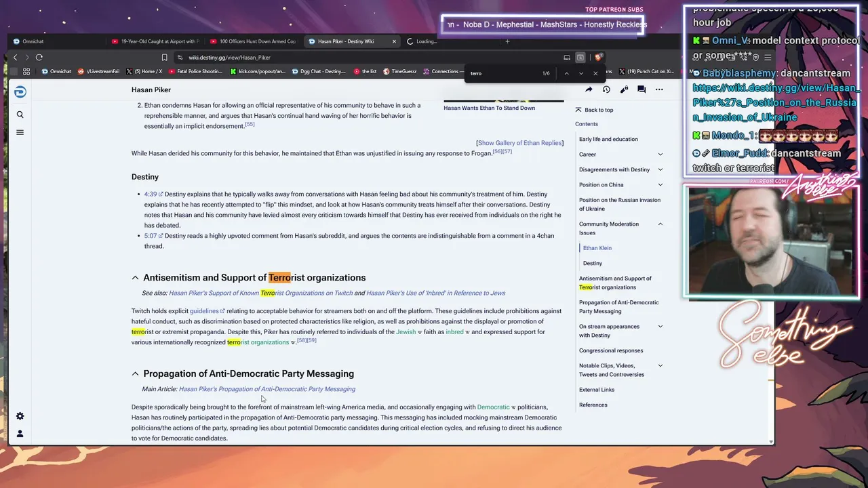Collapse Community Moderation Issues contents chevron
Viewport: 868px width, 488px height.
660,224
